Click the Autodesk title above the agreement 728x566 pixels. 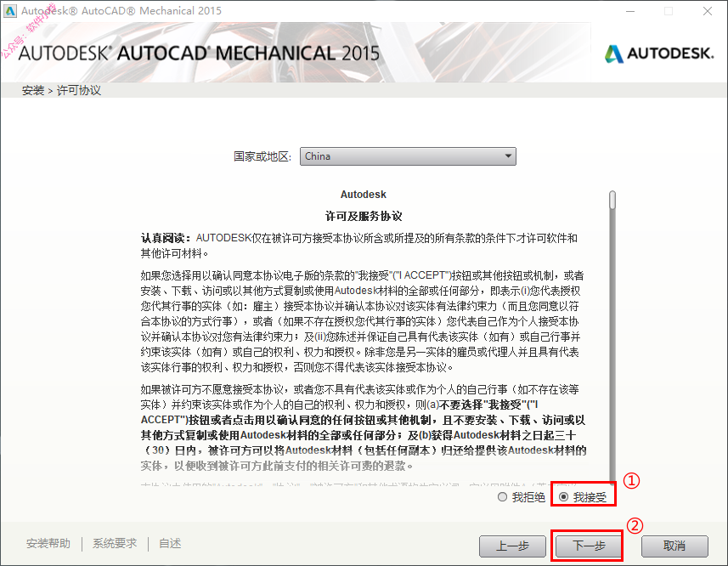coord(363,195)
